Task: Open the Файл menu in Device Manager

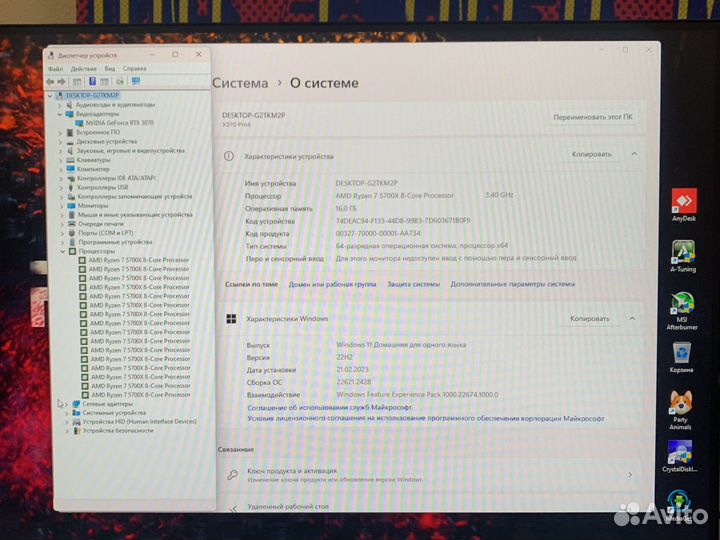Action: (x=56, y=69)
